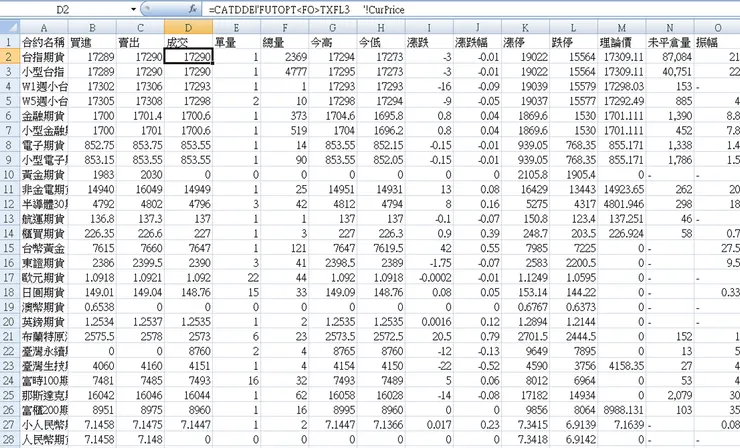The image size is (740, 448).
Task: Click the Select All corner triangle
Action: 10,27
